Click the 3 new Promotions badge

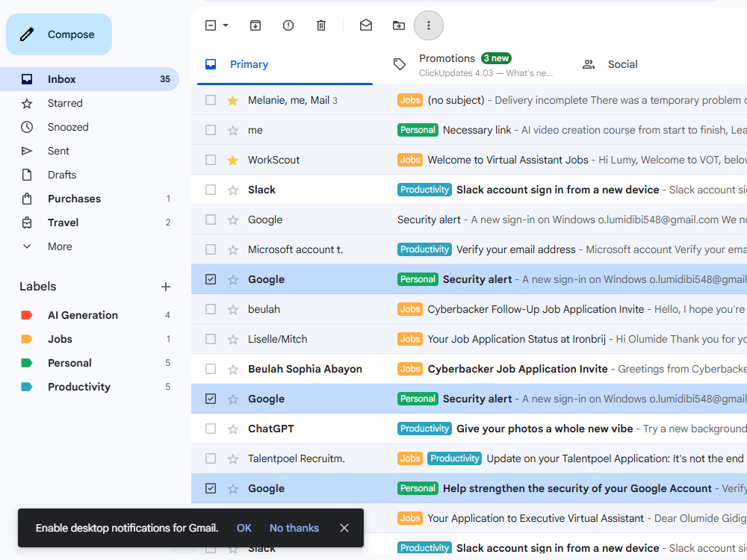point(496,58)
